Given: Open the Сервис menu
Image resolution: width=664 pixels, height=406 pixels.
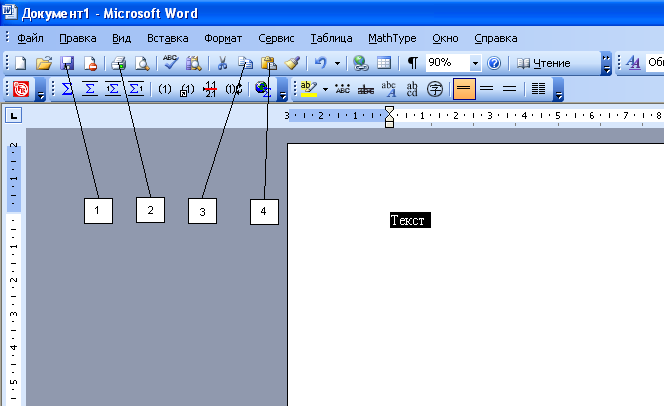Looking at the screenshot, I should (x=276, y=38).
